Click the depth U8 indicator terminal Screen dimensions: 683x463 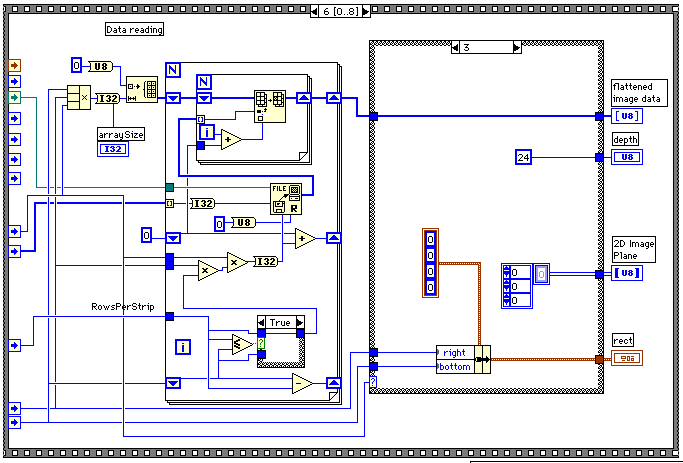coord(627,157)
